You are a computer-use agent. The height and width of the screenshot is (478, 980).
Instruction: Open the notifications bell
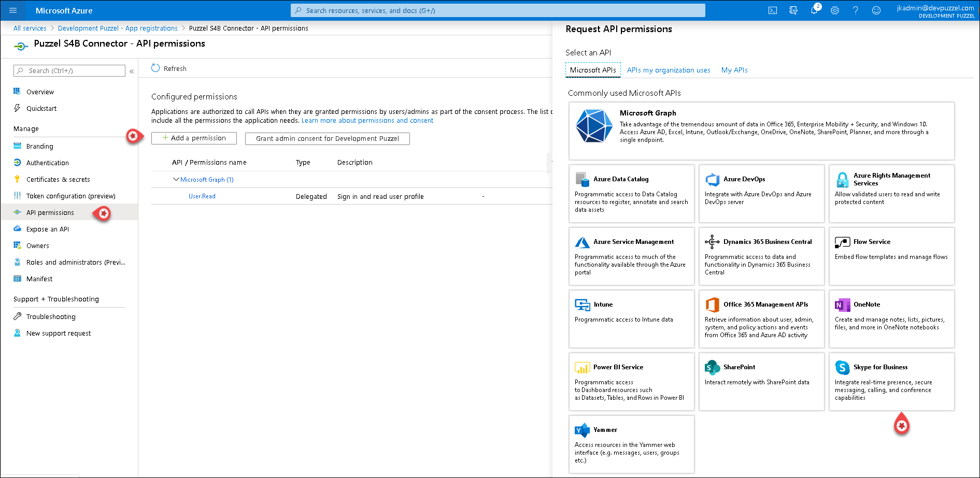(x=814, y=10)
